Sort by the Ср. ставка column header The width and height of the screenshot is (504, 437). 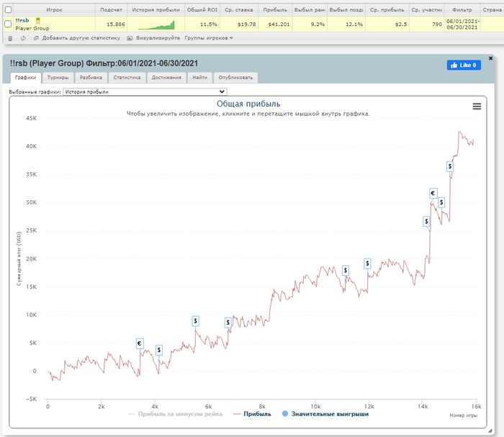tap(239, 10)
